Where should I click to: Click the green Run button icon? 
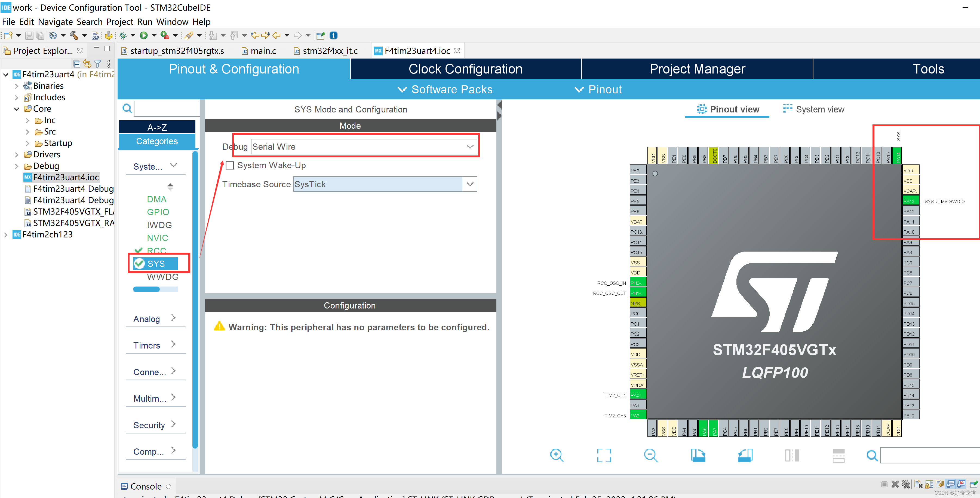(x=143, y=35)
